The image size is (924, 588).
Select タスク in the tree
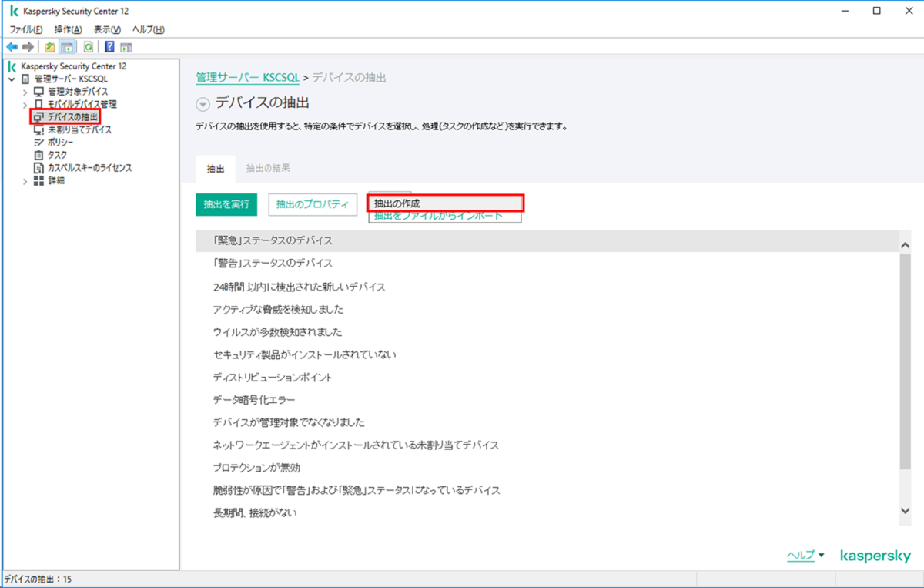57,155
